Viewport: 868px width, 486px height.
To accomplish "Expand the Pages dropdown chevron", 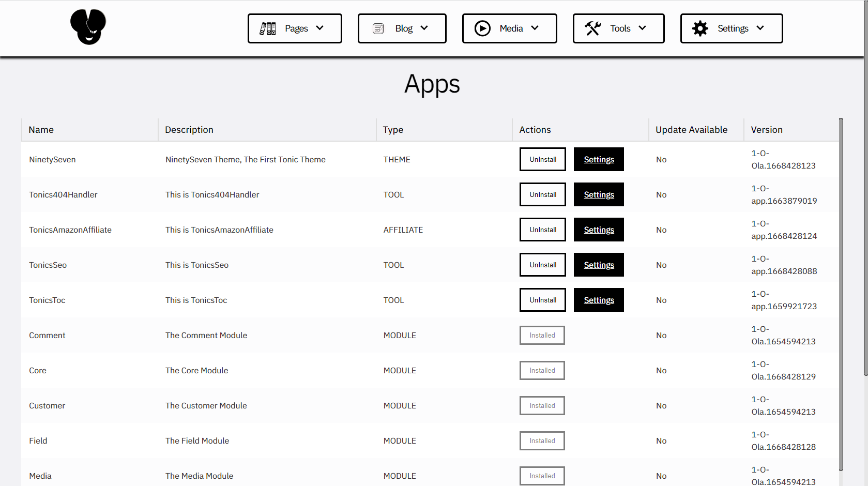I will click(319, 28).
